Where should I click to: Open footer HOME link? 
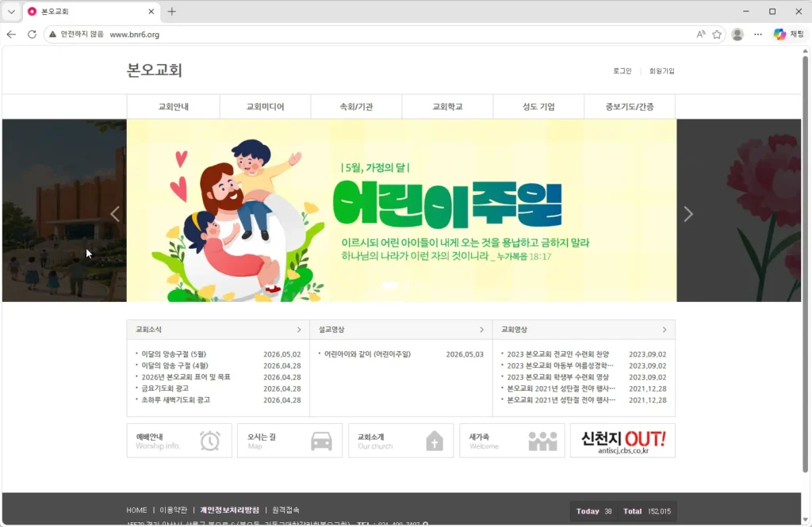click(136, 510)
